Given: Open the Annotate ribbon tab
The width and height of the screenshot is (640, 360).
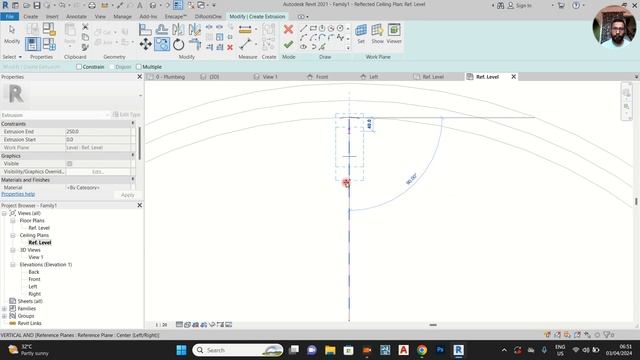Looking at the screenshot, I should pyautogui.click(x=76, y=16).
